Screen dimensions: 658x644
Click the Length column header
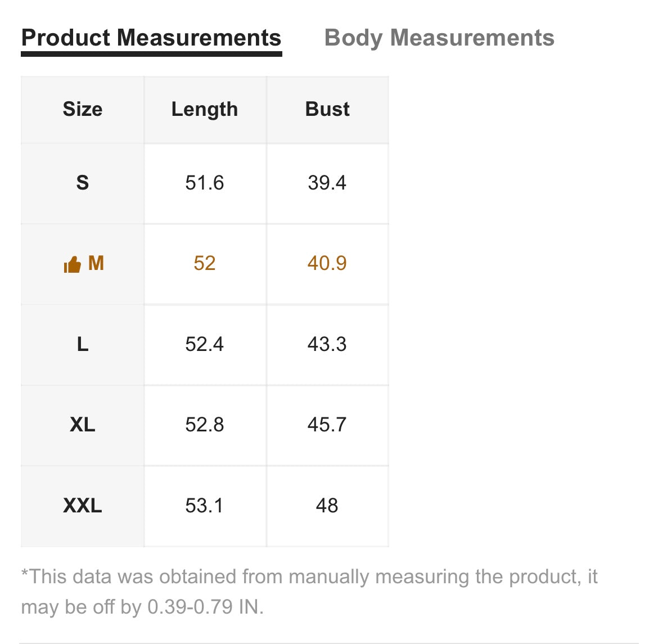205,110
